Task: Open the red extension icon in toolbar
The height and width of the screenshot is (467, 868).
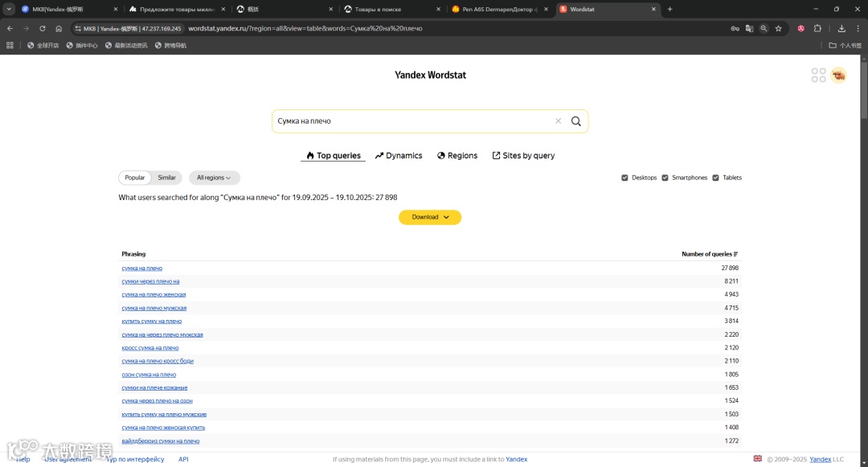Action: (x=801, y=28)
